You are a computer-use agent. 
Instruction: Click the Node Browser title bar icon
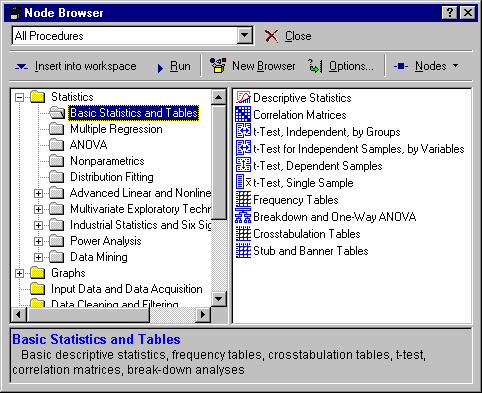point(14,12)
